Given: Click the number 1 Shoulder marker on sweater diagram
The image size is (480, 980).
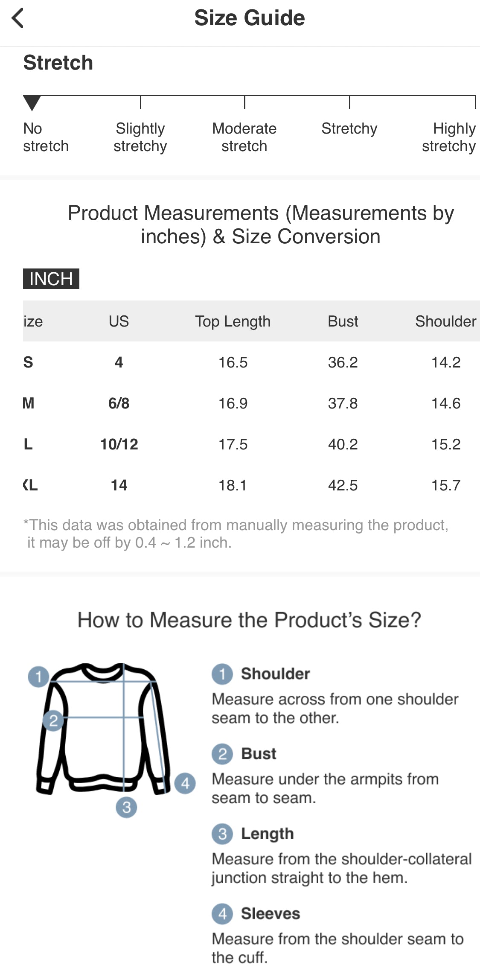Looking at the screenshot, I should [x=38, y=677].
